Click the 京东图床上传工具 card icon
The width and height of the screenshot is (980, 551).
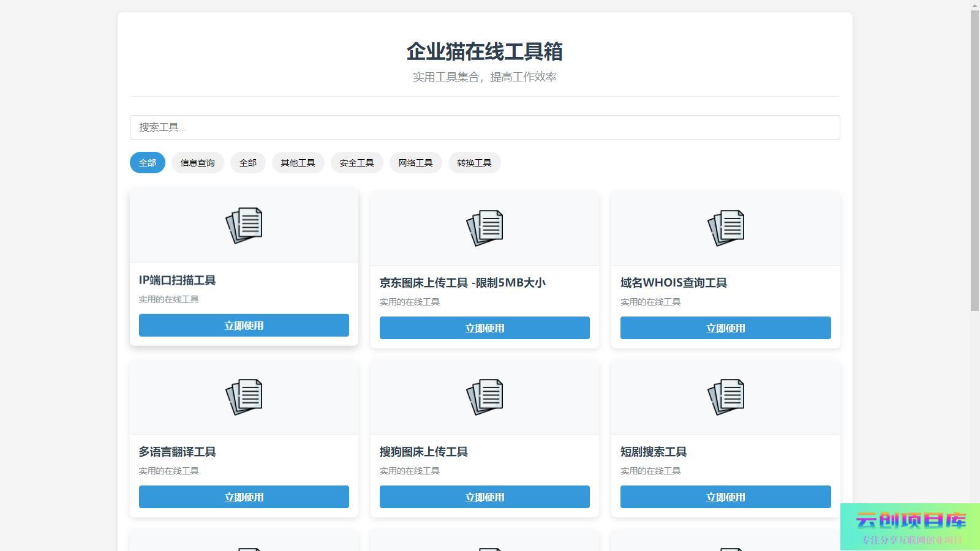click(x=484, y=228)
